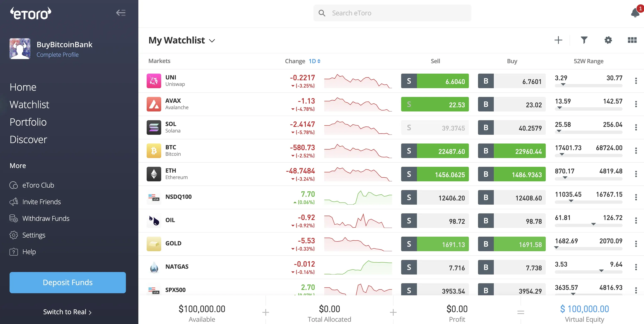Sell AVAX at 22.53
This screenshot has width=644, height=324.
pyautogui.click(x=435, y=104)
